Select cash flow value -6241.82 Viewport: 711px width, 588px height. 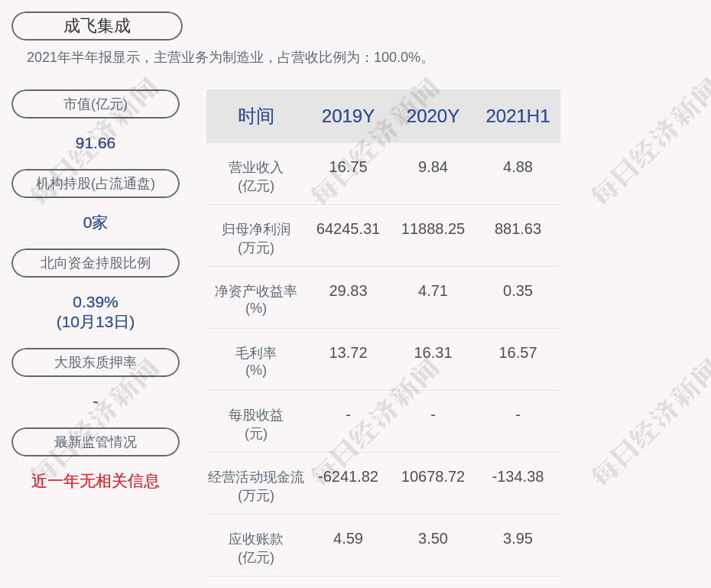(x=348, y=476)
